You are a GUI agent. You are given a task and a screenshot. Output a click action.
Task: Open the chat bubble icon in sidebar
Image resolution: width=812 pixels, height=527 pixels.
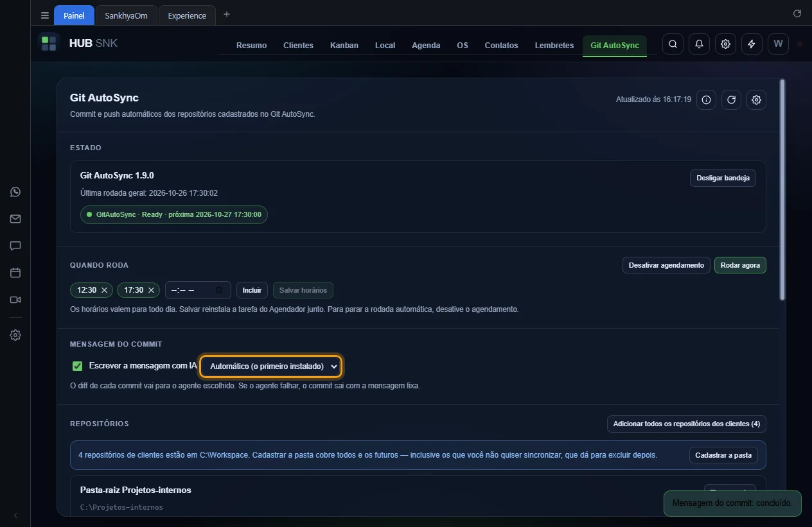(x=15, y=246)
